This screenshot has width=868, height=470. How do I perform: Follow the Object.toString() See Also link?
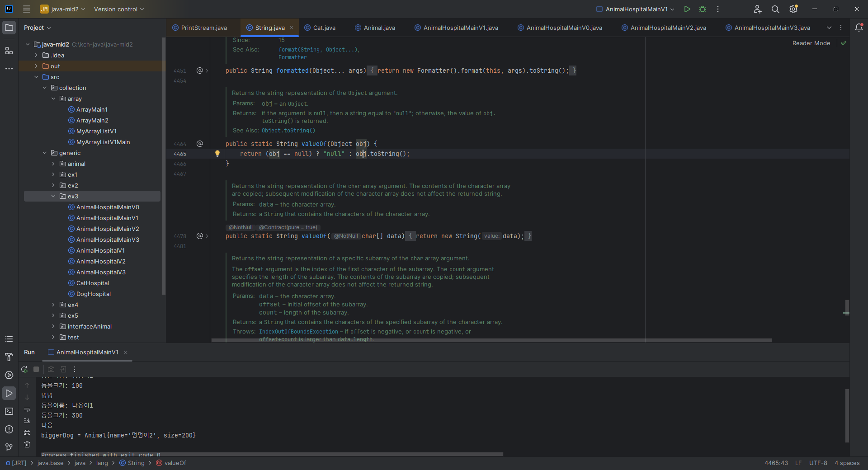pyautogui.click(x=288, y=131)
